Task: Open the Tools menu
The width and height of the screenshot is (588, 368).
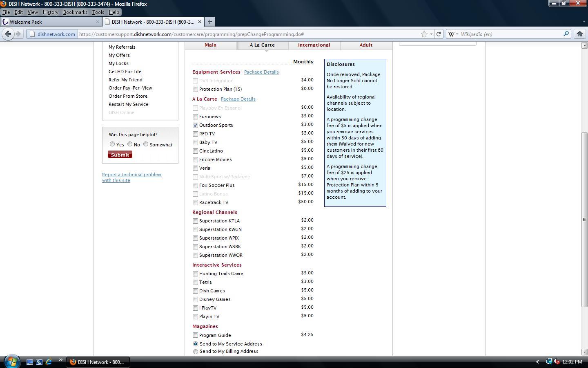Action: pos(98,12)
